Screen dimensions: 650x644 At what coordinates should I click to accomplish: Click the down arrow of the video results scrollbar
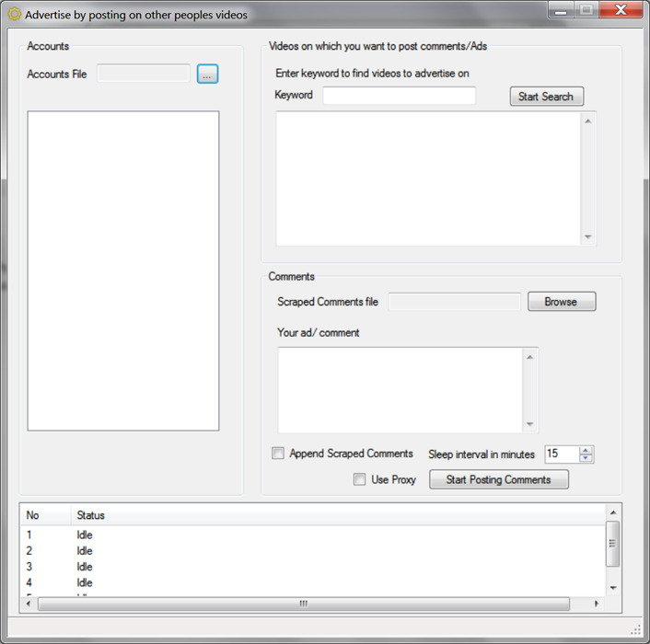click(588, 237)
